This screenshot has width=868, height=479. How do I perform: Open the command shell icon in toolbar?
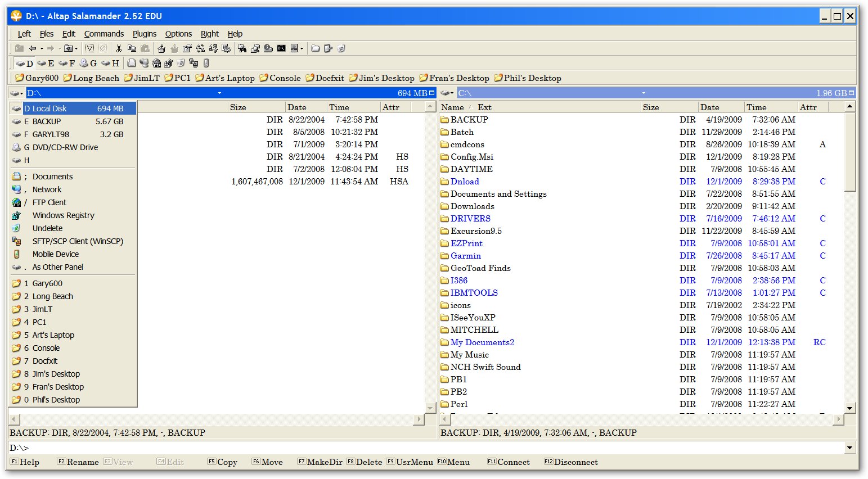[281, 48]
